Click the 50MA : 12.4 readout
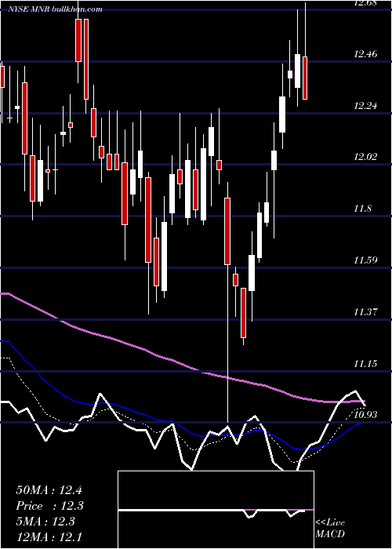392x549 pixels. pos(49,490)
